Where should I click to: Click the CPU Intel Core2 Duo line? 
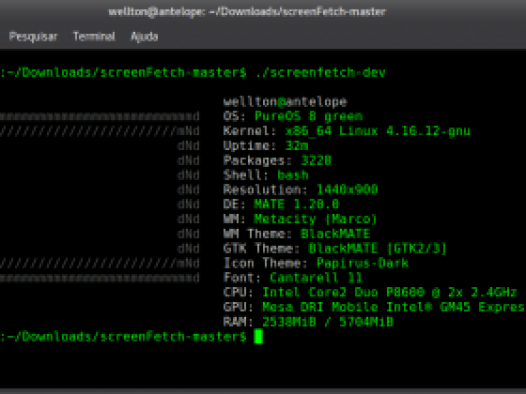370,292
